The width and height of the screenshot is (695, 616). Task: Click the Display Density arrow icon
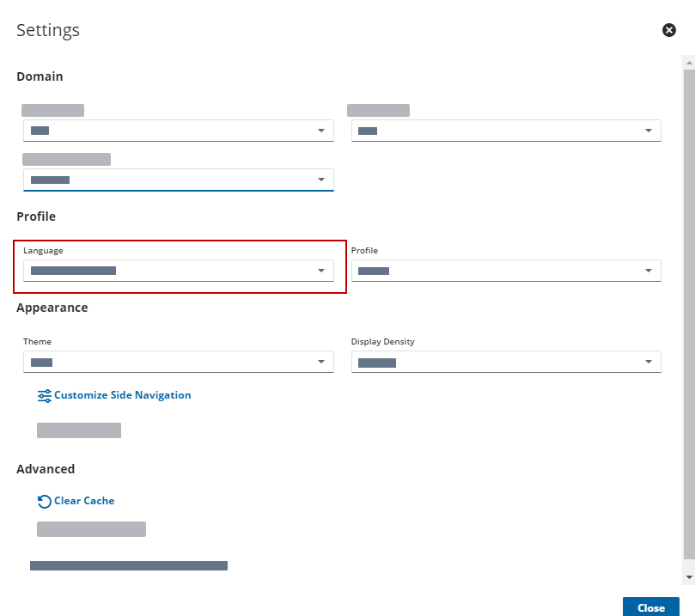pos(648,362)
